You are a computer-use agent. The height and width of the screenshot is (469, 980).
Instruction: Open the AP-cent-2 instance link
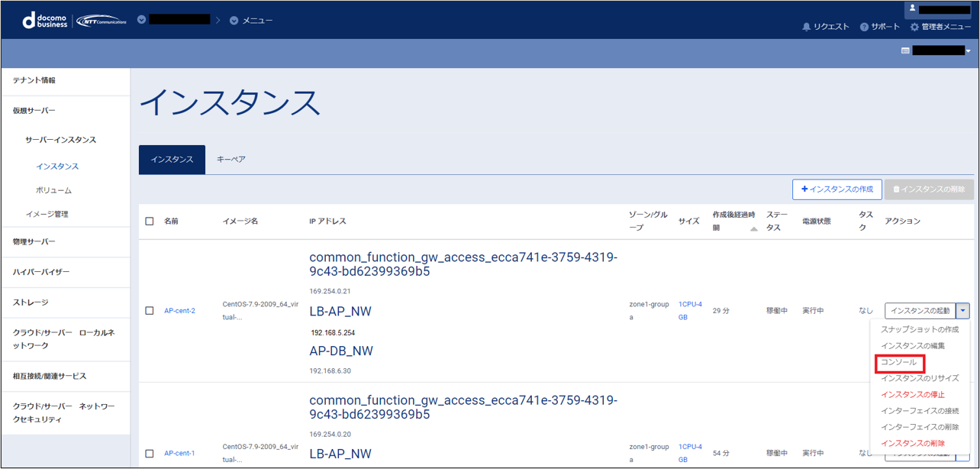179,311
